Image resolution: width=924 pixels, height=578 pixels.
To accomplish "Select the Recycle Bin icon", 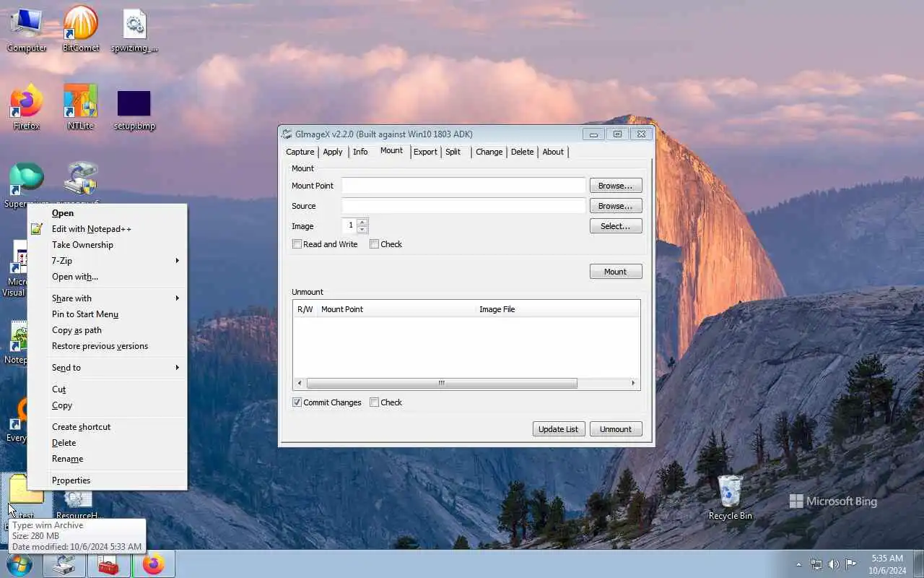I will tap(730, 497).
